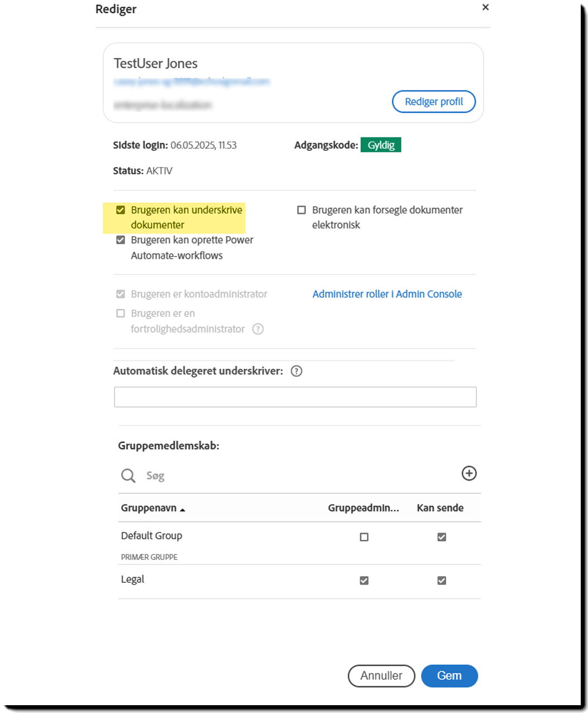Screen dimensions: 588x713
Task: Click the blurred user email link
Action: point(192,82)
